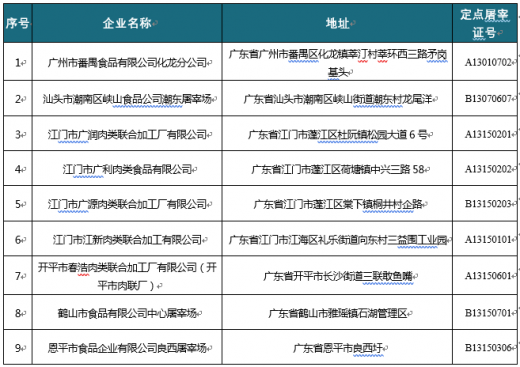Viewport: 520px width, 367px height.
Task: Select certificate number A13150601
Action: [488, 276]
